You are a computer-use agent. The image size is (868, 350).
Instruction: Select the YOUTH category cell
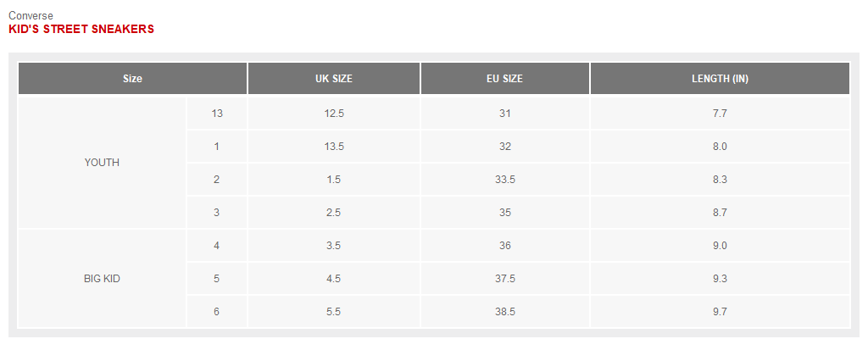click(x=102, y=163)
